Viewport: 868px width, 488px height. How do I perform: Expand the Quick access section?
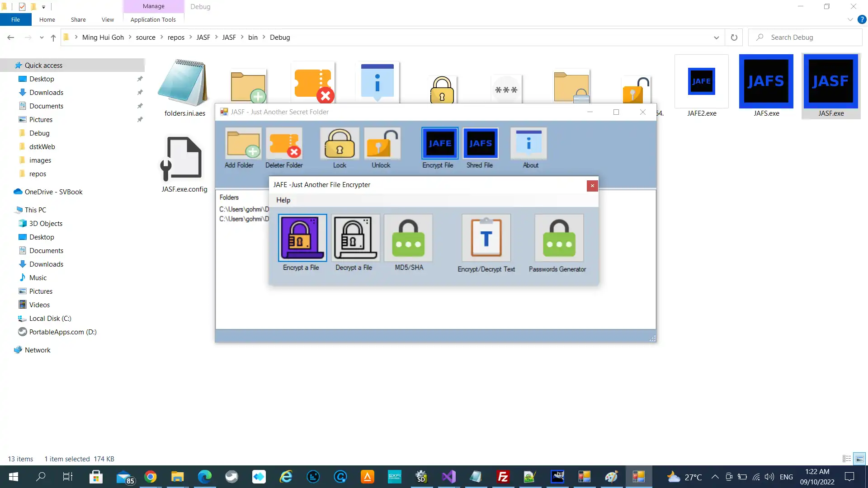[4, 65]
